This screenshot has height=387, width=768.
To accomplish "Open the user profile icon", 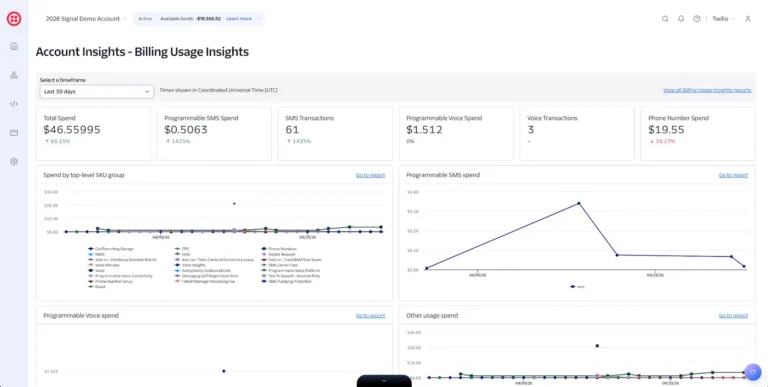I will click(x=747, y=19).
